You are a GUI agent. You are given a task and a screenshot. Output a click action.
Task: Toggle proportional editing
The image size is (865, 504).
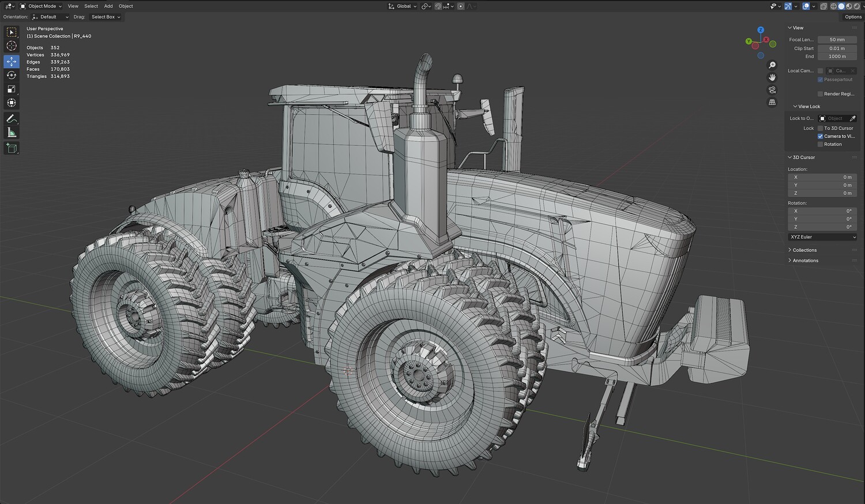[460, 6]
